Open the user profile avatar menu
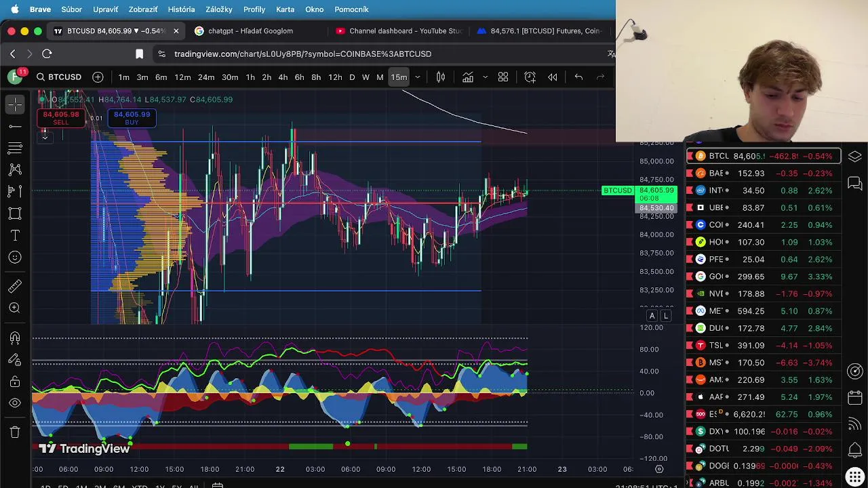 (x=16, y=77)
